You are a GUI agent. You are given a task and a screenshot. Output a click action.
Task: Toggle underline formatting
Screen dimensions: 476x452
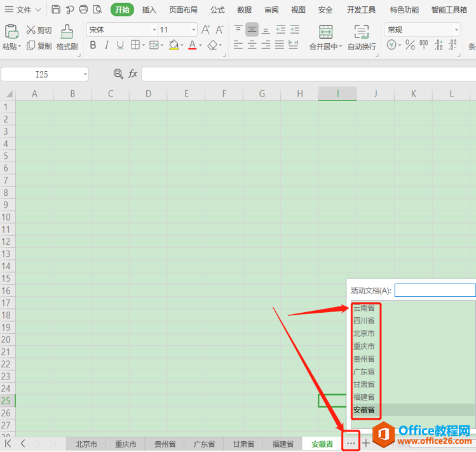[120, 45]
